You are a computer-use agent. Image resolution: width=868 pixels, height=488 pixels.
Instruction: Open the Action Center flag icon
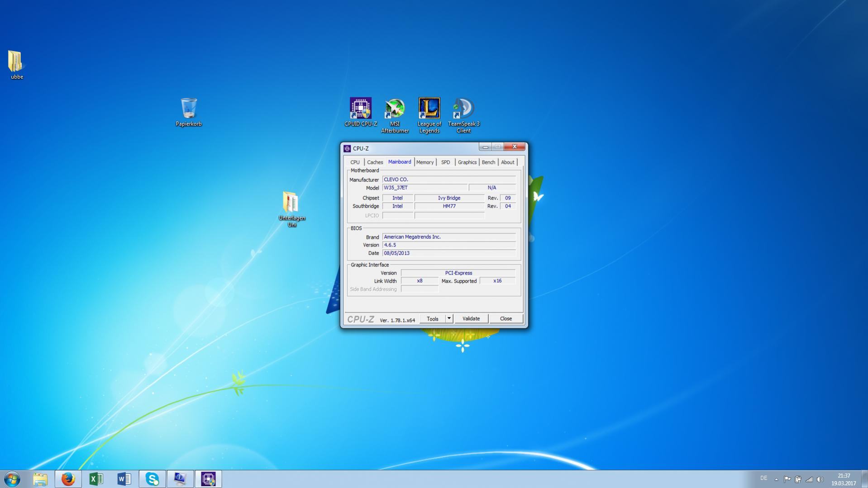787,479
